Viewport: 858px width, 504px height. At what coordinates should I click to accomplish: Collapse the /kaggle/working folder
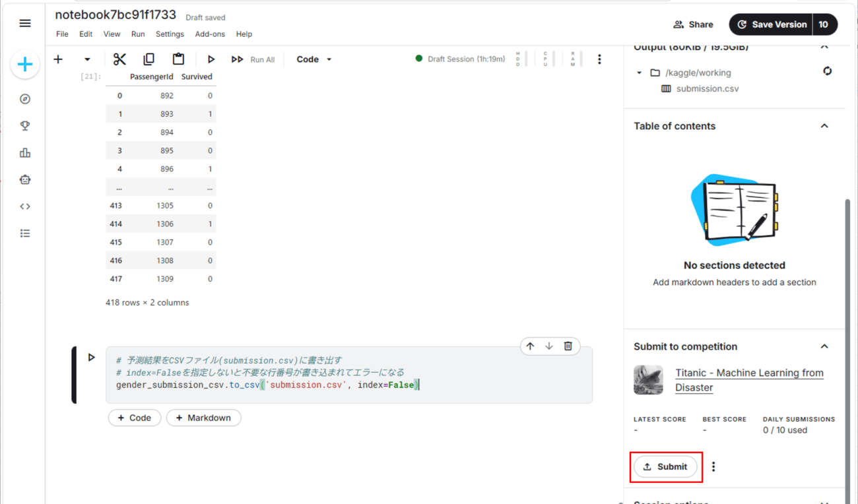(640, 73)
